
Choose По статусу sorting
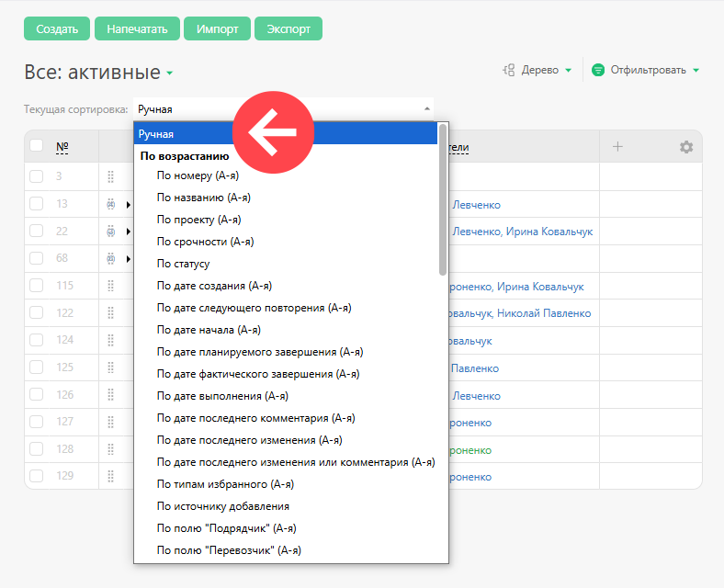click(x=183, y=264)
